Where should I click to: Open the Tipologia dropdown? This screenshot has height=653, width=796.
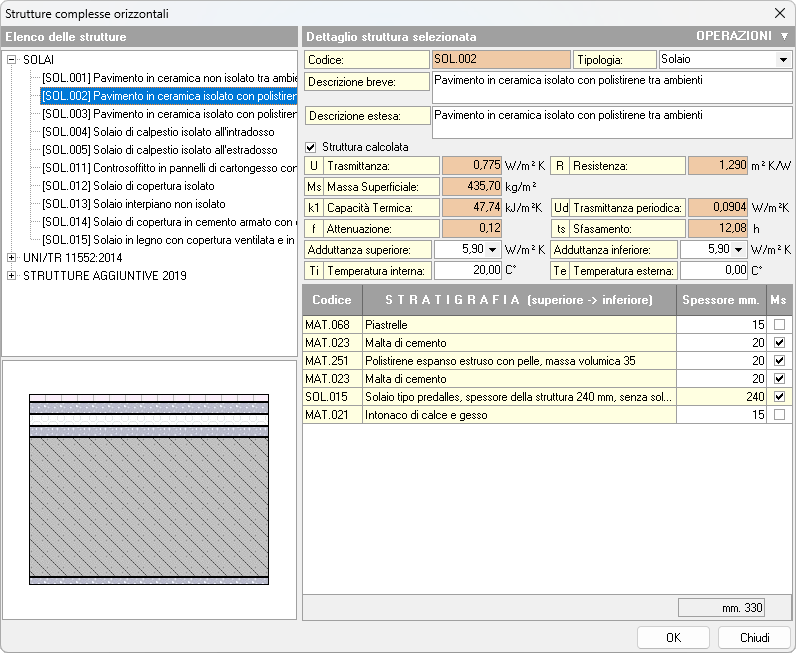(x=782, y=60)
